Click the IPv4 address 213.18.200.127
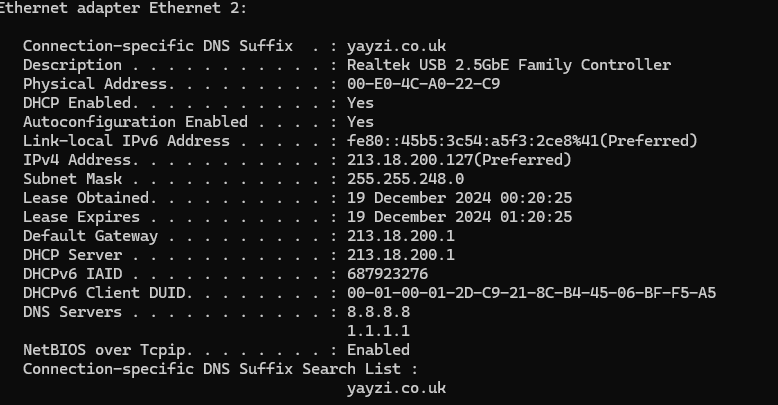 point(459,160)
